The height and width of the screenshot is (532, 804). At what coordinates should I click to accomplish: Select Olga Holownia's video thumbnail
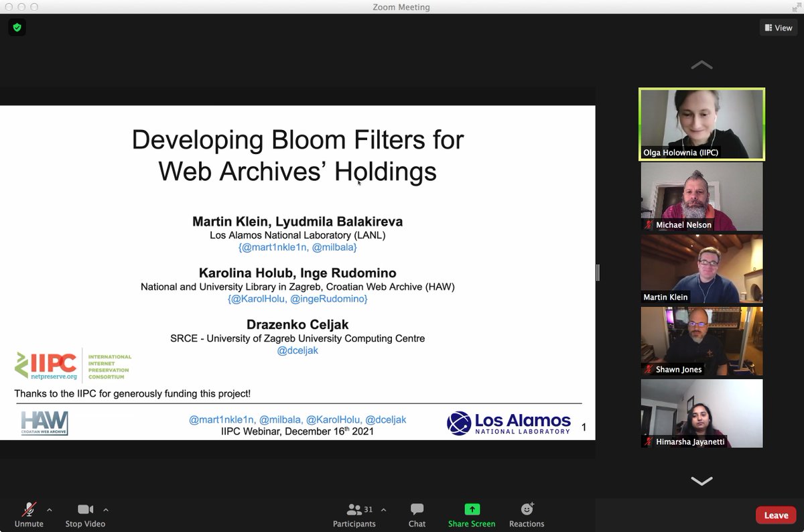point(701,125)
